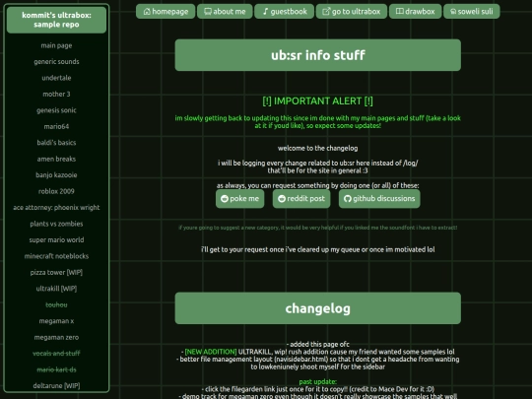Click the external-link icon on go to ultrabox
The image size is (532, 399).
[x=326, y=12]
